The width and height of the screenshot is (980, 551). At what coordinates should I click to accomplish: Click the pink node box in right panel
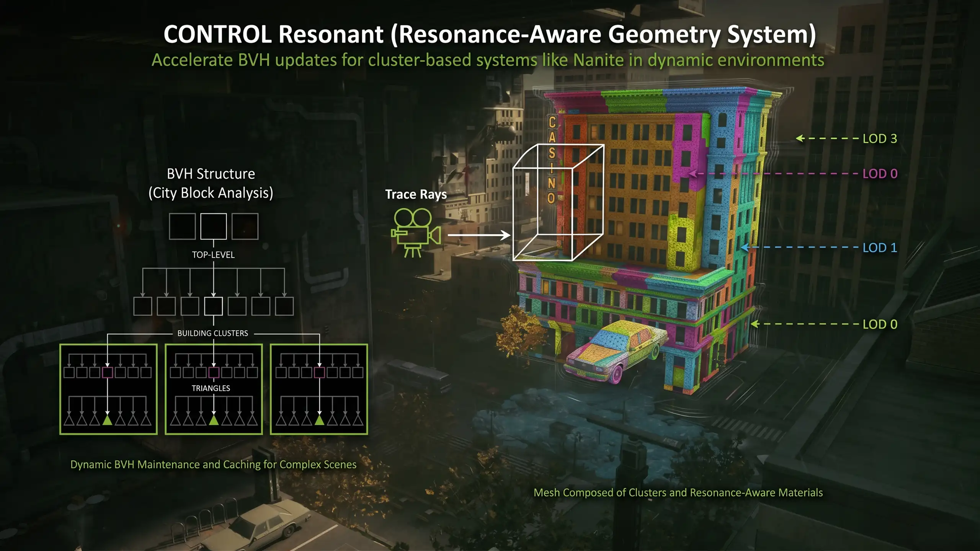point(319,372)
